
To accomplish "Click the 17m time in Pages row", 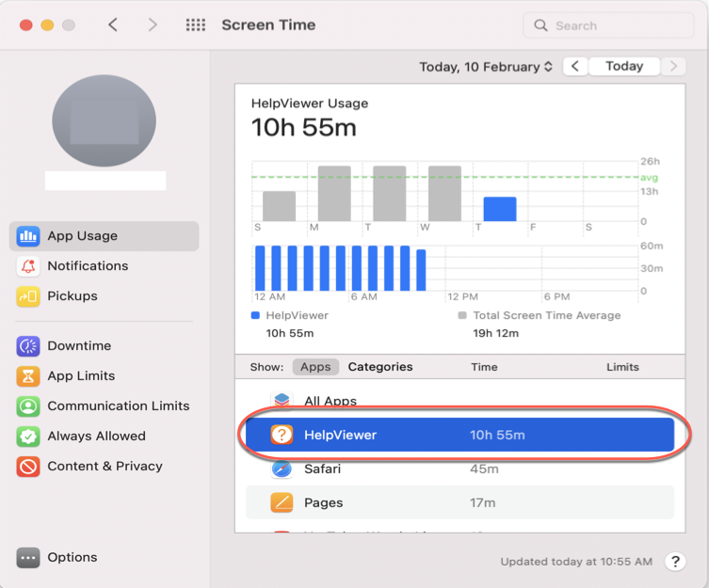I will click(482, 503).
